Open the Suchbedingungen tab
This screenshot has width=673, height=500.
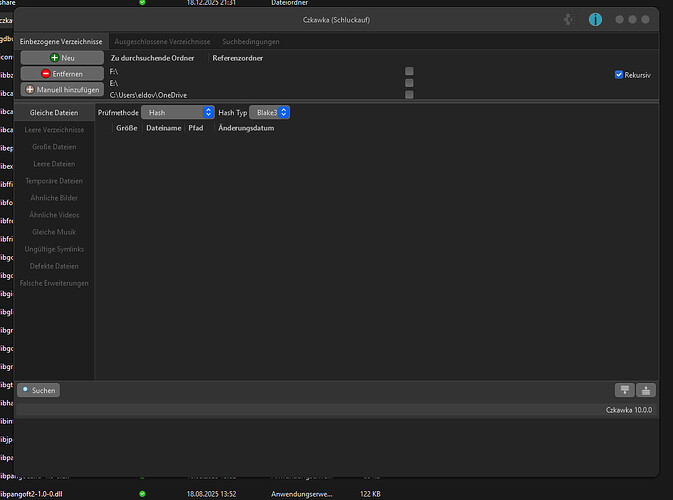pyautogui.click(x=251, y=42)
